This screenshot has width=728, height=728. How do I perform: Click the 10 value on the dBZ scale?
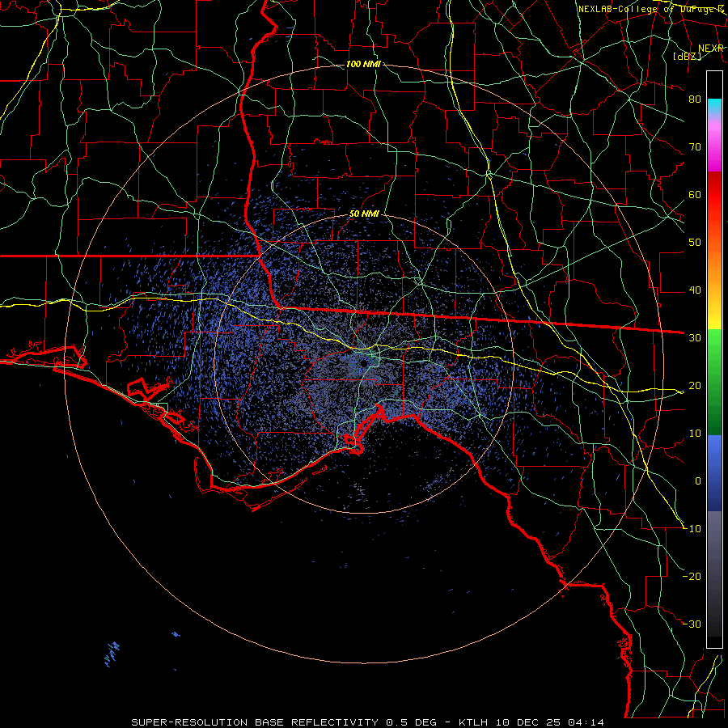point(695,434)
